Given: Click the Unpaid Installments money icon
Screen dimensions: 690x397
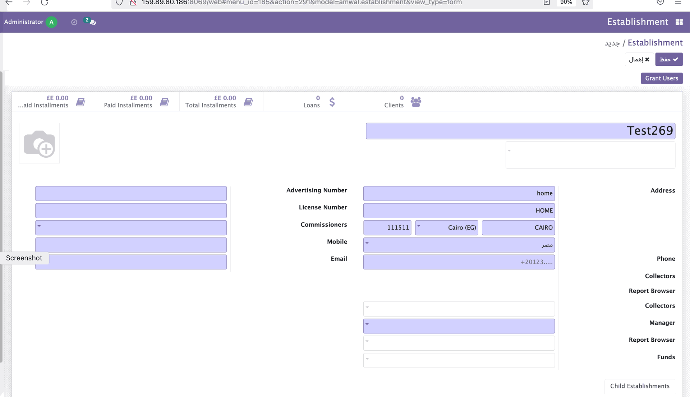Looking at the screenshot, I should click(x=80, y=102).
